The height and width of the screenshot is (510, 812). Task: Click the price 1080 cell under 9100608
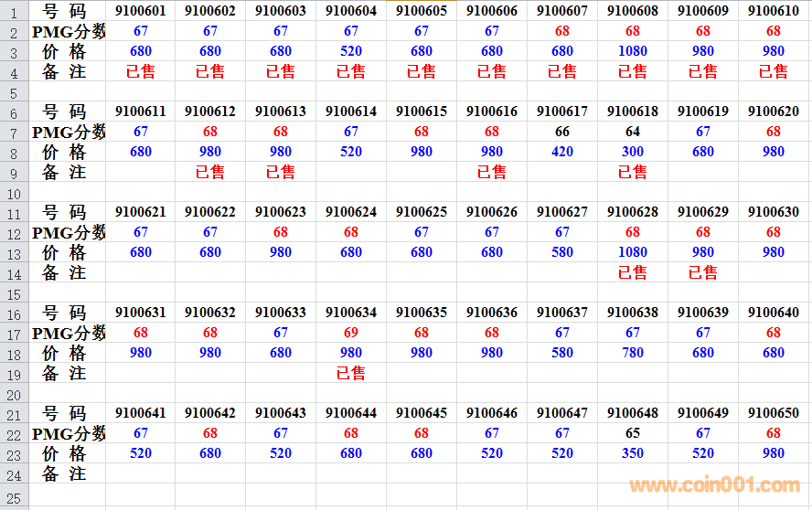[633, 51]
